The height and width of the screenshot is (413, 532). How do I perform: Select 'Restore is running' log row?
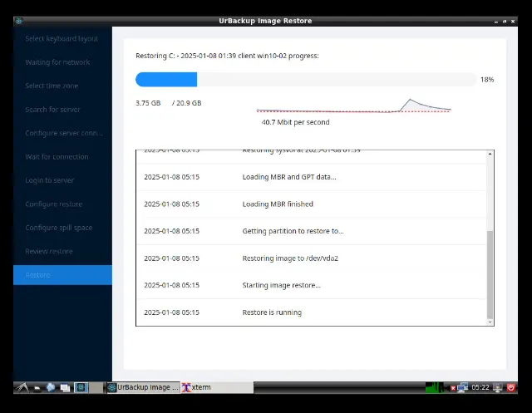coord(311,312)
